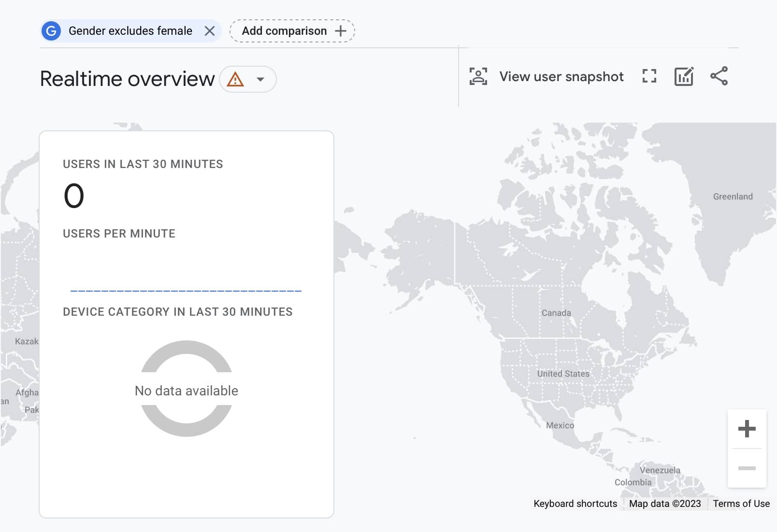Toggle the comparison by clicking Add comparison
777x532 pixels.
284,30
